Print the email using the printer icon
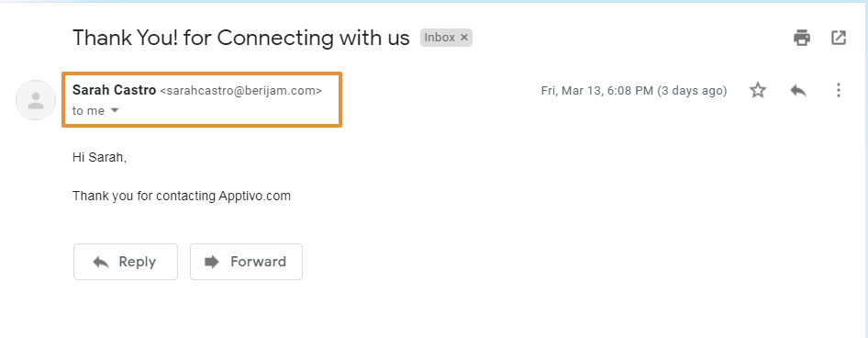Image resolution: width=868 pixels, height=338 pixels. (x=802, y=38)
